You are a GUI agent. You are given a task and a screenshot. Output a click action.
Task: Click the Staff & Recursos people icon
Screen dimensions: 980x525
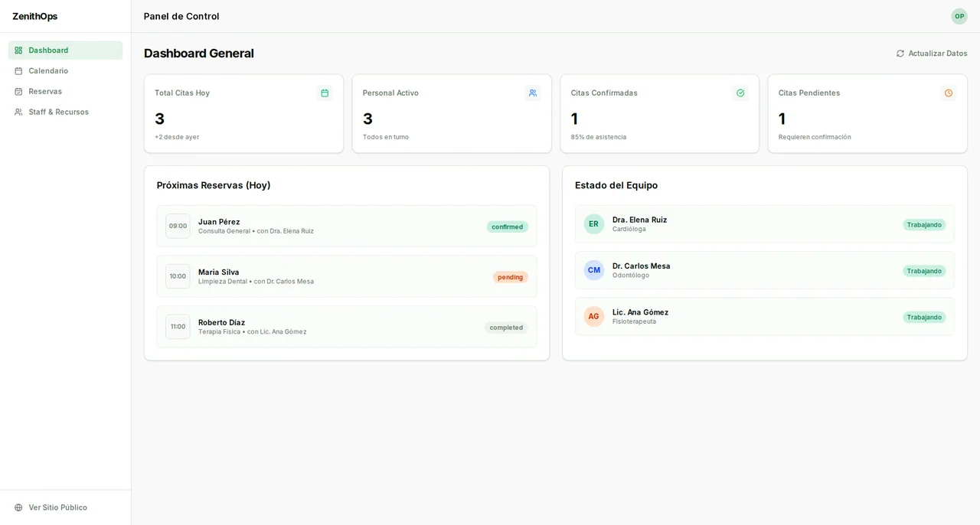click(18, 112)
